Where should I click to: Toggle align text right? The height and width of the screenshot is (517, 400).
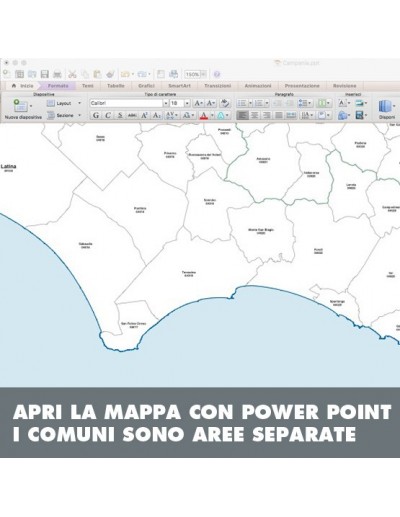pyautogui.click(x=267, y=115)
